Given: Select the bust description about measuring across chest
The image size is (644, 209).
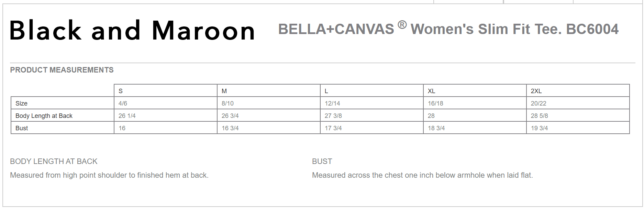Looking at the screenshot, I should point(422,175).
